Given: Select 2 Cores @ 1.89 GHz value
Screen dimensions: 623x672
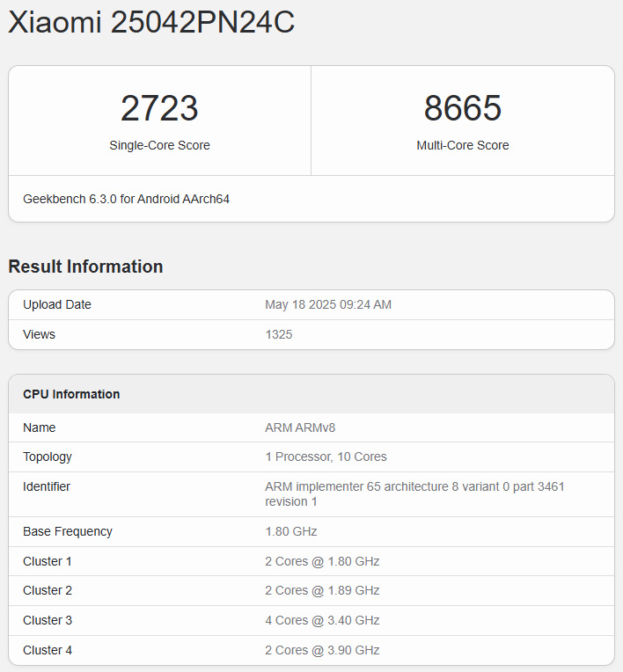Looking at the screenshot, I should (322, 590).
